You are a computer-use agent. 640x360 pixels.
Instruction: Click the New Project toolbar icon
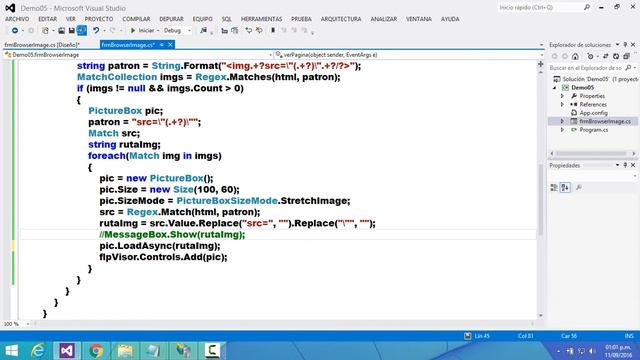(45, 31)
